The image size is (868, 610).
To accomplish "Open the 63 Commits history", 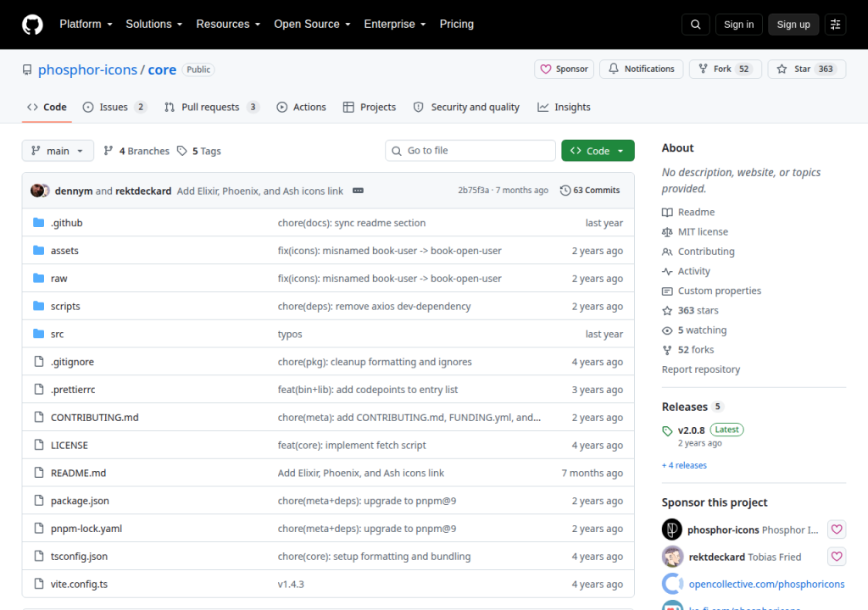I will [590, 191].
